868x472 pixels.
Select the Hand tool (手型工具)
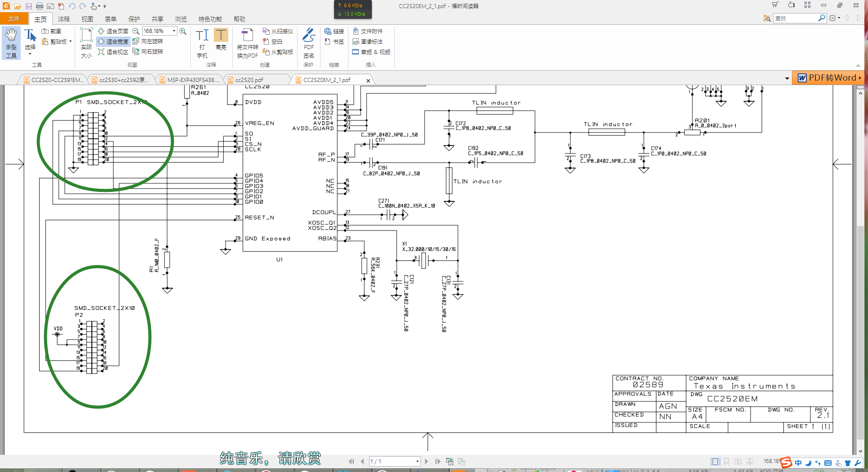pos(11,43)
